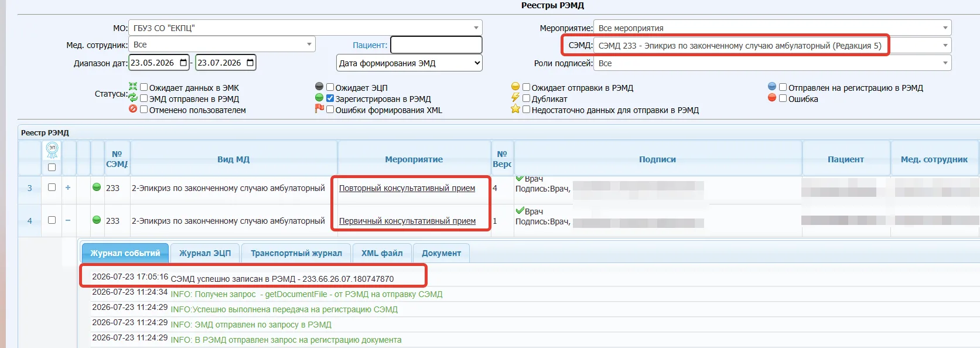Open 'Дата формирования ЭМД' select box
The image size is (980, 348).
409,63
